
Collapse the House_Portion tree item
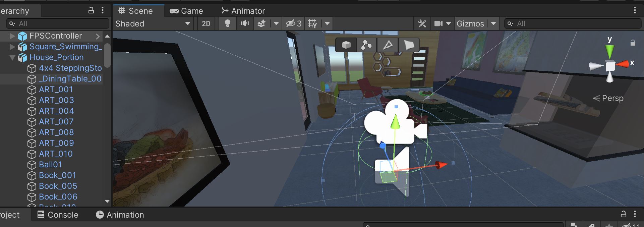(12, 58)
